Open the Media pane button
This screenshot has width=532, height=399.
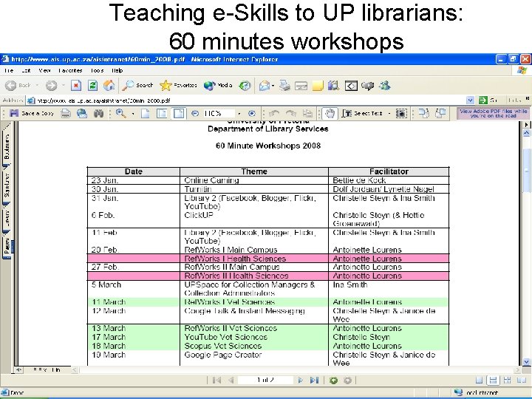tap(218, 85)
